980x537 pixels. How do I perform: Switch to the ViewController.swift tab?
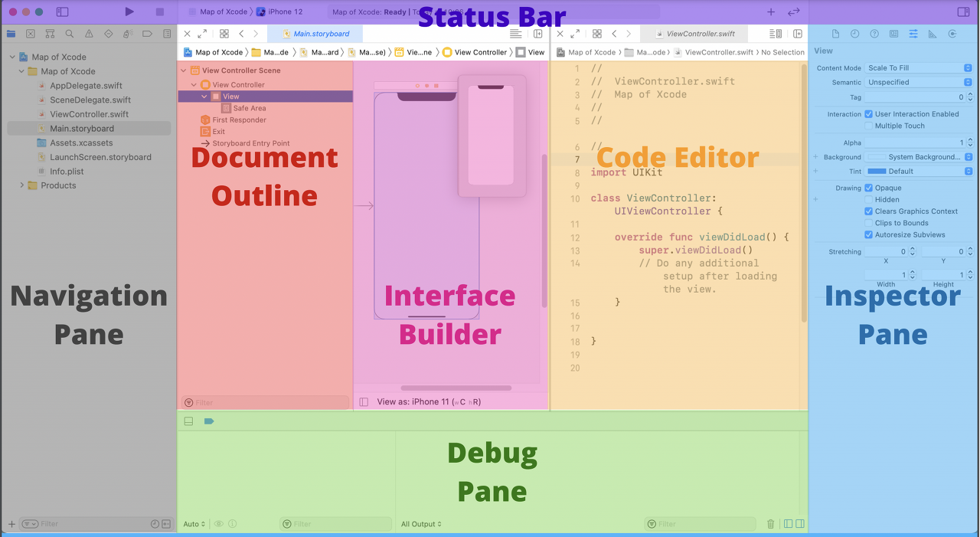click(x=694, y=34)
